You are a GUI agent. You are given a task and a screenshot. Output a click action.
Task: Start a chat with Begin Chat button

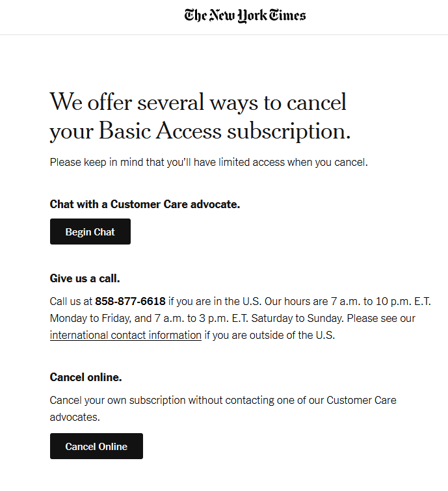click(x=90, y=232)
